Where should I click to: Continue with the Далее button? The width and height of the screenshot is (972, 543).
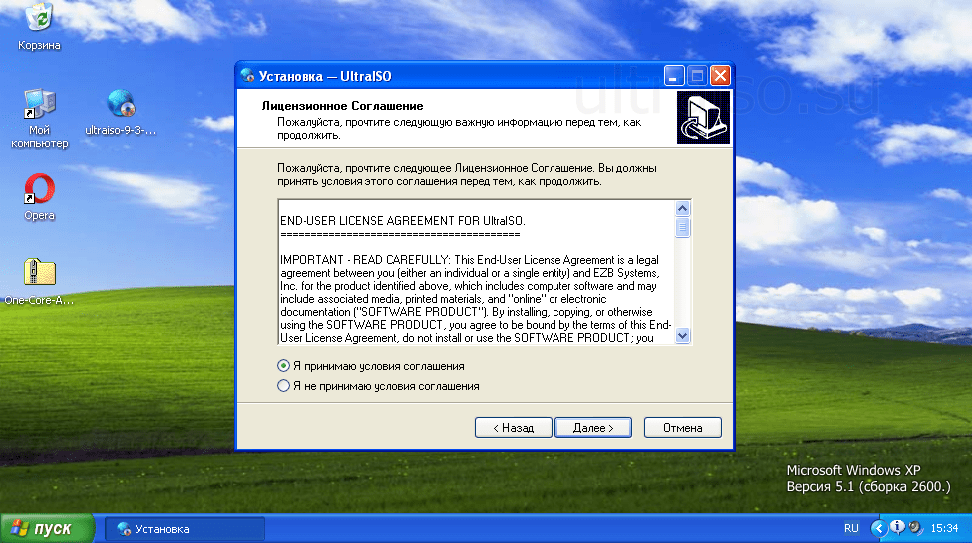(593, 428)
